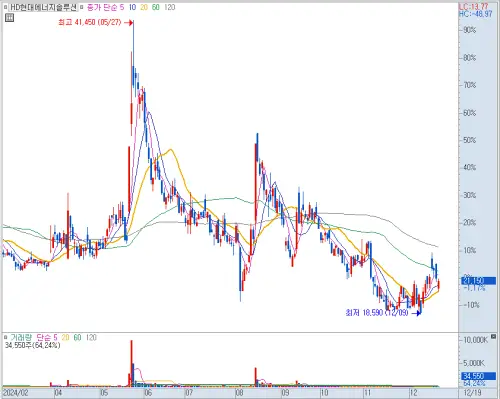Select the volume moving average period 120
This screenshot has width=500, height=399.
point(91,337)
